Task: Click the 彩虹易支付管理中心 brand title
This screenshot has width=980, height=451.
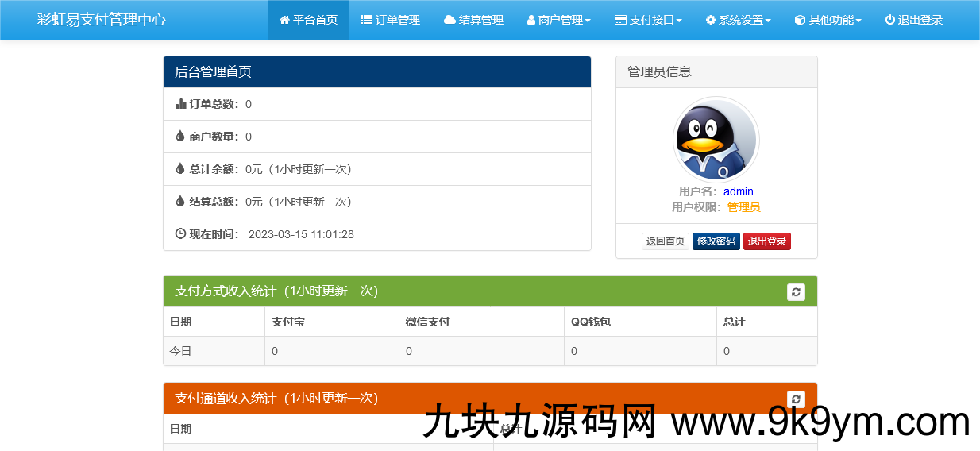Action: [102, 20]
